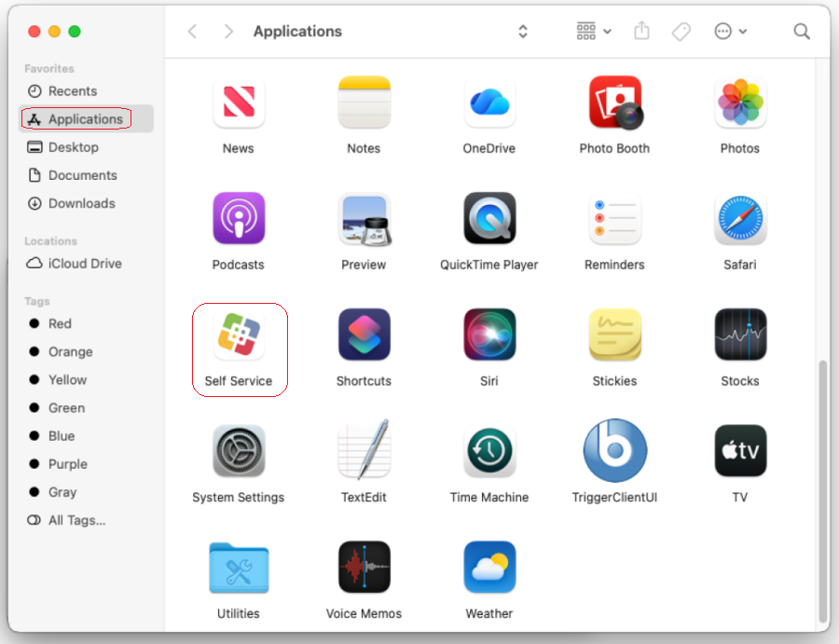Open the Tags toolbar button

click(x=681, y=31)
